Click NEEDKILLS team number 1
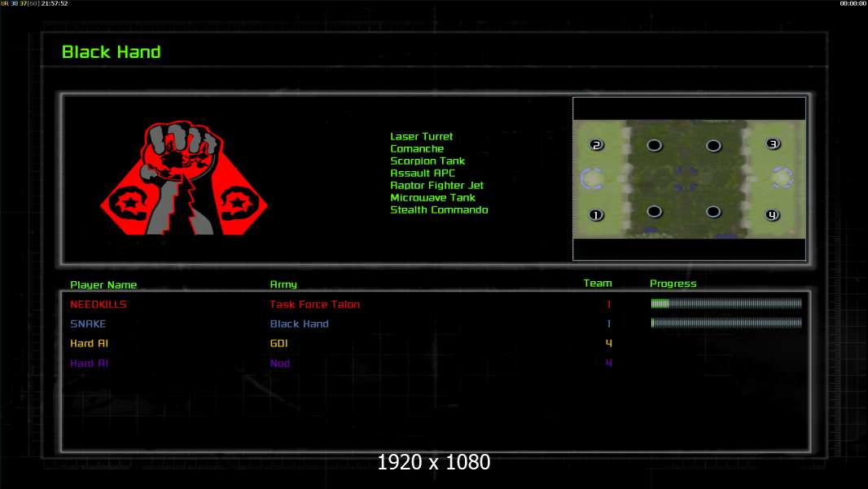868x489 pixels. 608,304
